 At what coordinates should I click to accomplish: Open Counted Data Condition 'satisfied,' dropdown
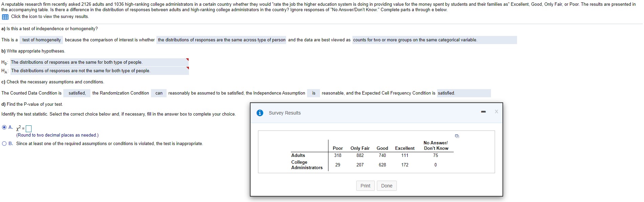pos(77,93)
